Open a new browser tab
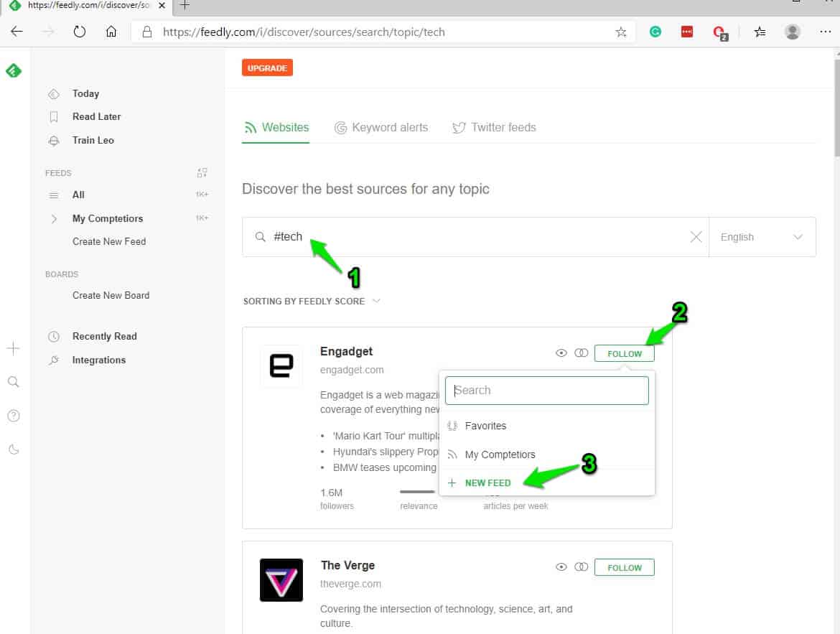Image resolution: width=840 pixels, height=634 pixels. click(x=185, y=5)
